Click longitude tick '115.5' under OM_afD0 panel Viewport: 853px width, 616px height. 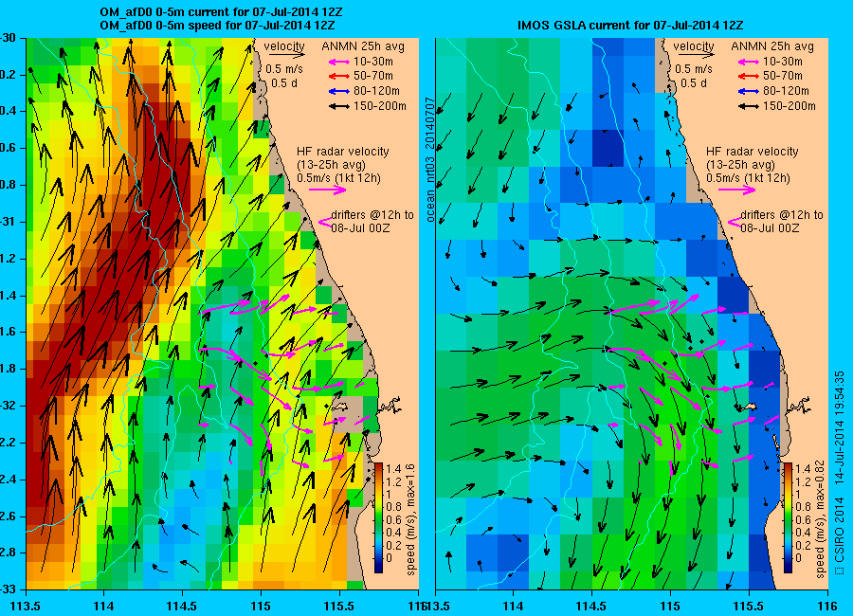(340, 607)
